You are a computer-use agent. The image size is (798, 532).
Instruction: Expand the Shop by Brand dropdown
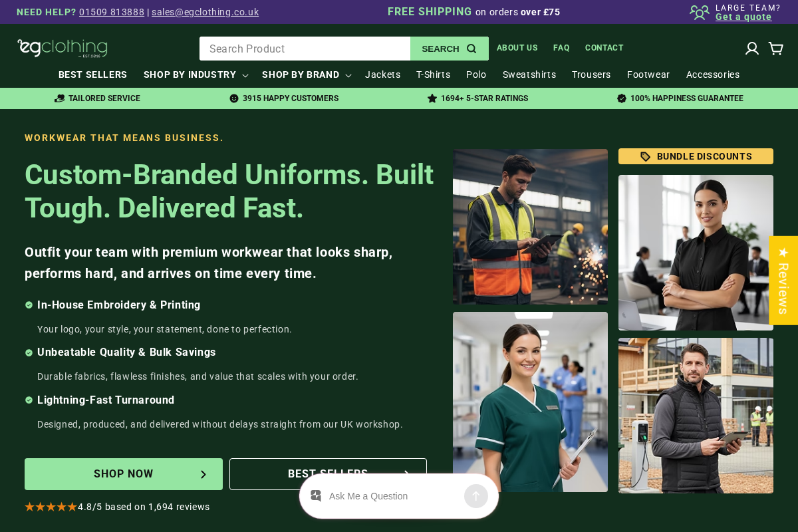(306, 75)
